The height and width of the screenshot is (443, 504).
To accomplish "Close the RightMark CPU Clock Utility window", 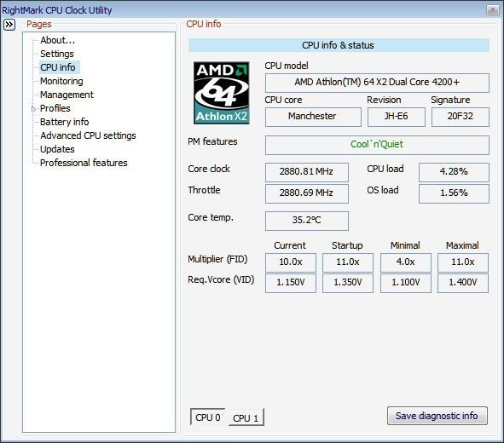I will point(492,9).
